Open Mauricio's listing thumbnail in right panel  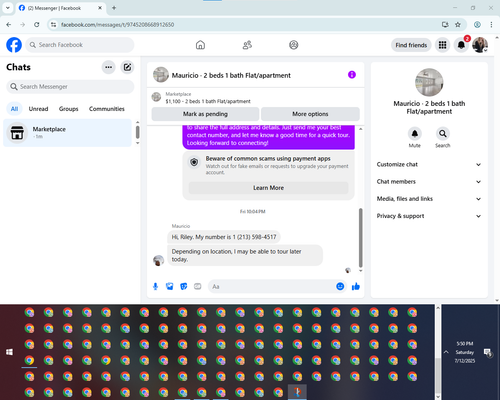click(429, 82)
